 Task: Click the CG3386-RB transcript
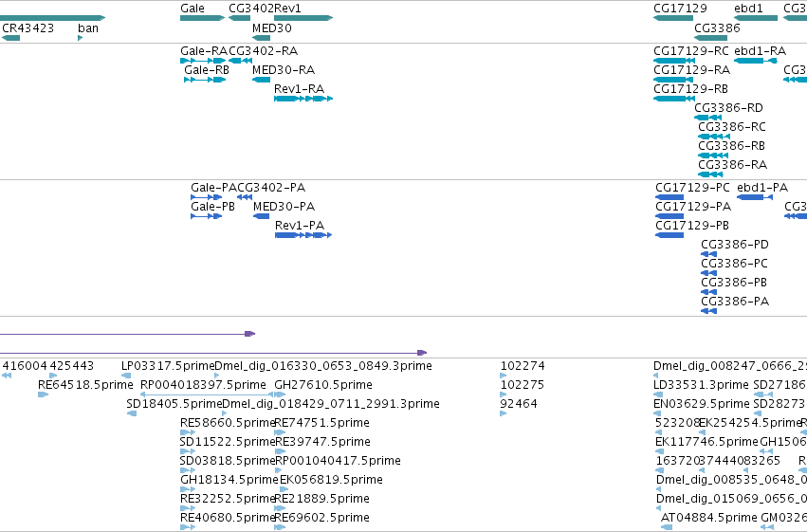coord(713,156)
